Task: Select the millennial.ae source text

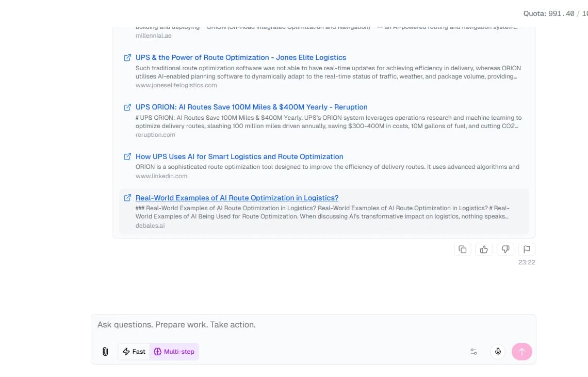Action: 153,36
